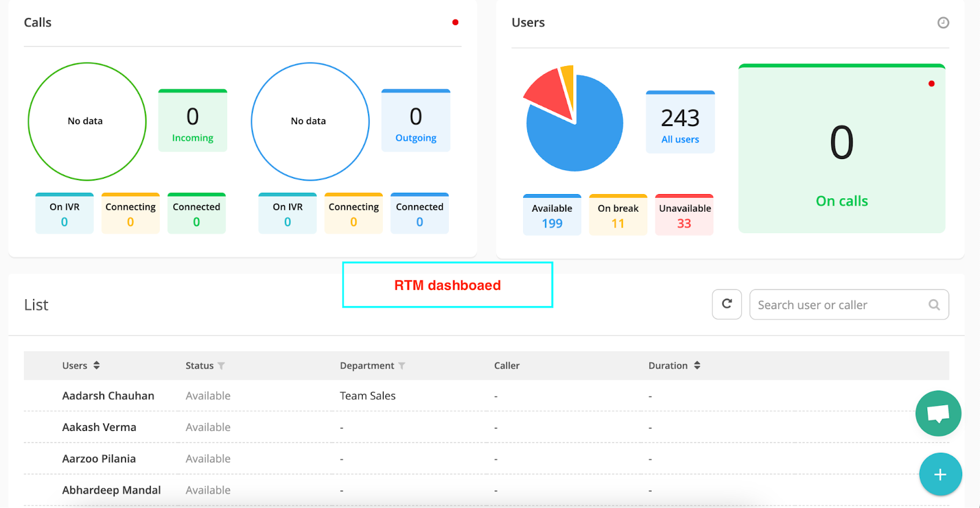Open the green chat bubble widget
Viewport: 980px width, 508px height.
tap(938, 414)
